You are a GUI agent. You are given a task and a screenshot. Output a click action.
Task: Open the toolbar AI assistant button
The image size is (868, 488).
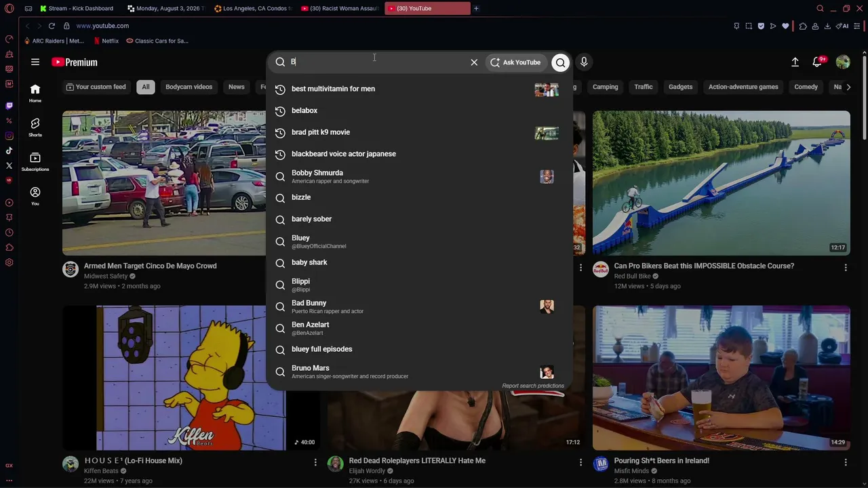point(842,26)
